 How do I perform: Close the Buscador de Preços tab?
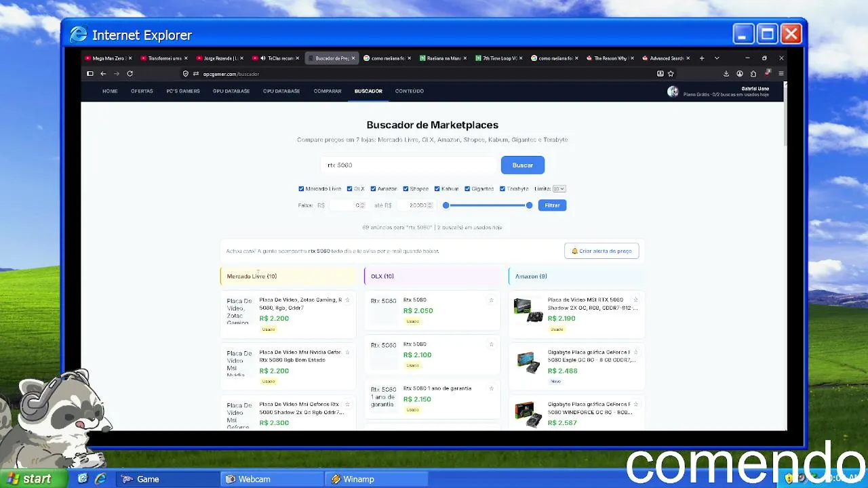pos(353,58)
